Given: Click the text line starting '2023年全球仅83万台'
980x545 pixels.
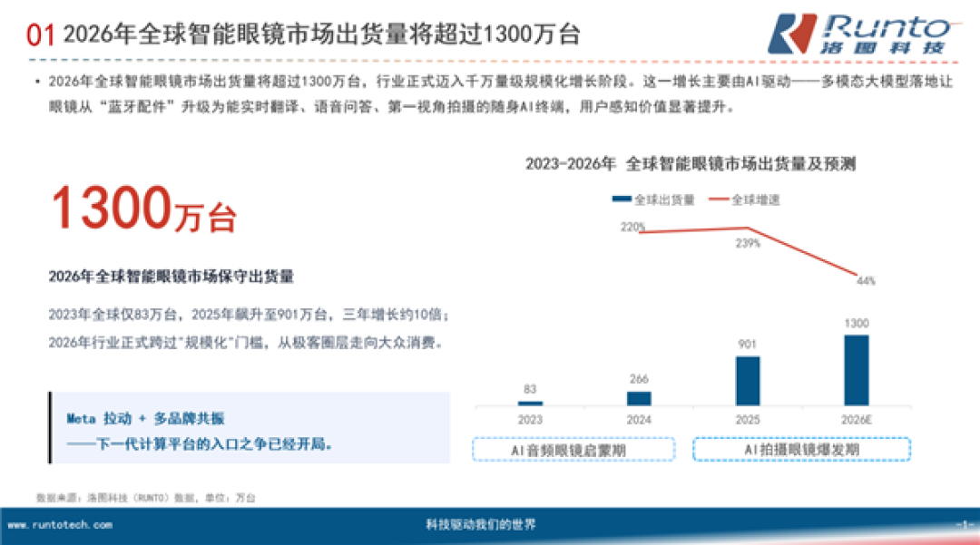Looking at the screenshot, I should (249, 314).
